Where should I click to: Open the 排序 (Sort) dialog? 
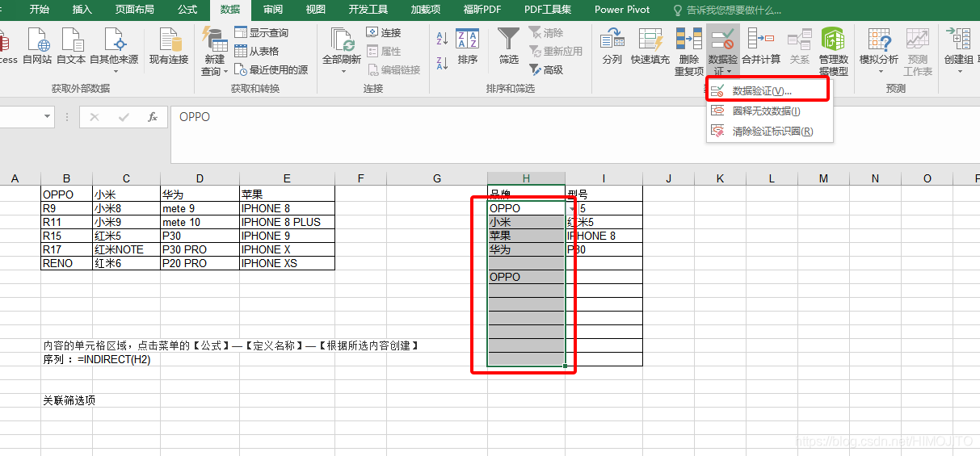click(467, 46)
